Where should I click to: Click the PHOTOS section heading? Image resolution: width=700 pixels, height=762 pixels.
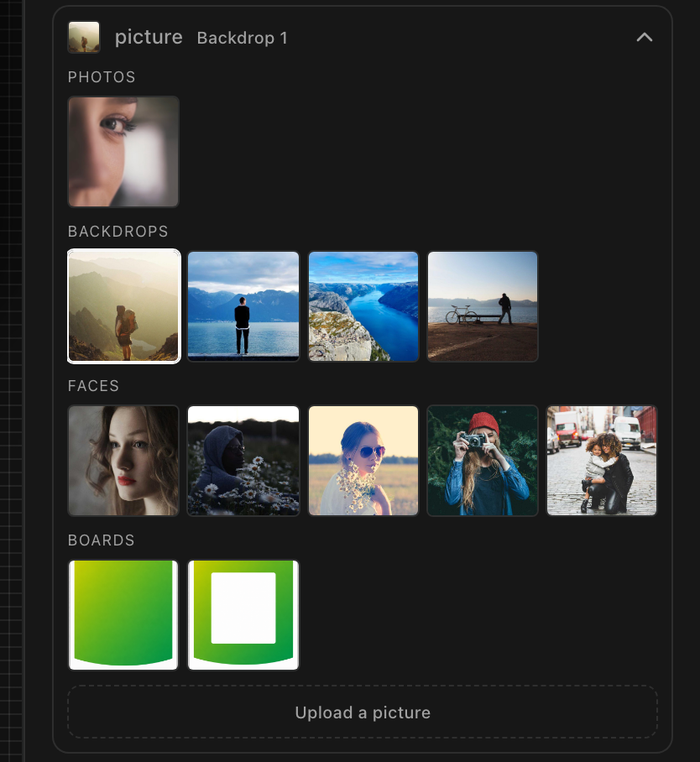102,76
